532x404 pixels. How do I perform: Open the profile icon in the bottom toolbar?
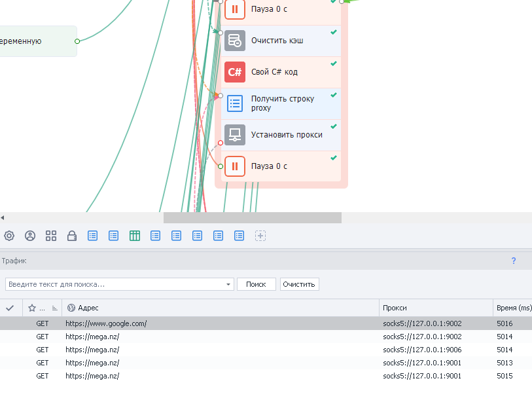pyautogui.click(x=30, y=236)
